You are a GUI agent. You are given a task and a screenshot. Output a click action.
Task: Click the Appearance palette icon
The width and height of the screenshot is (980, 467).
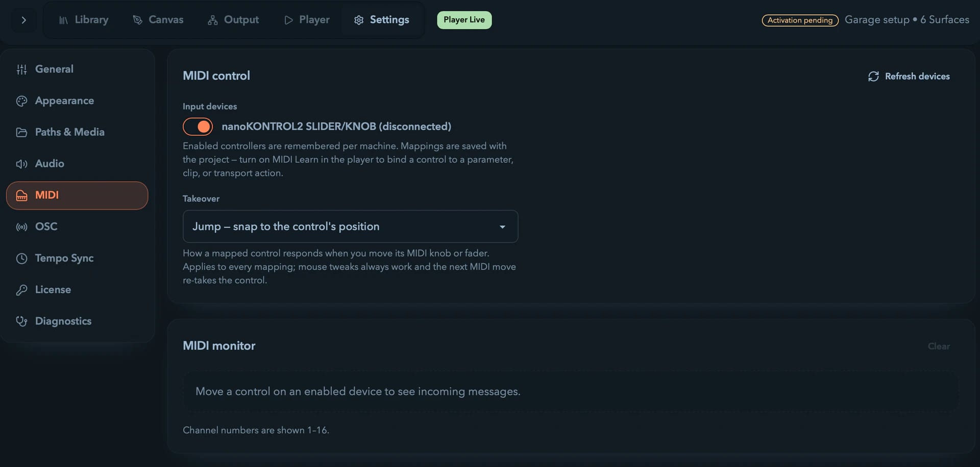point(21,101)
